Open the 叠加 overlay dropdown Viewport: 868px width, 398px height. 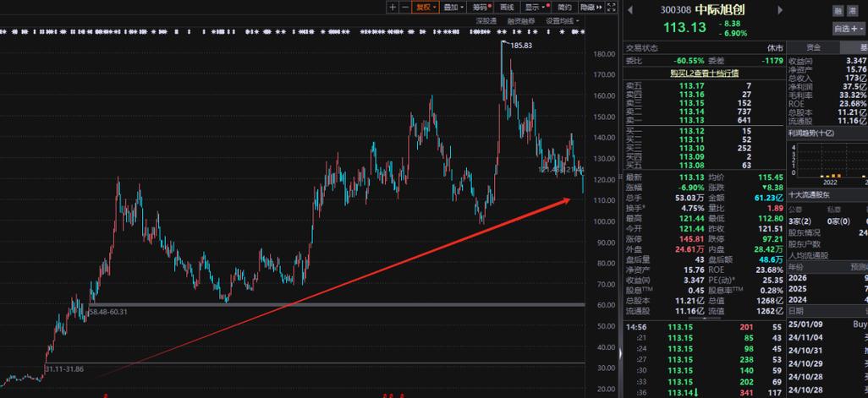pyautogui.click(x=454, y=8)
